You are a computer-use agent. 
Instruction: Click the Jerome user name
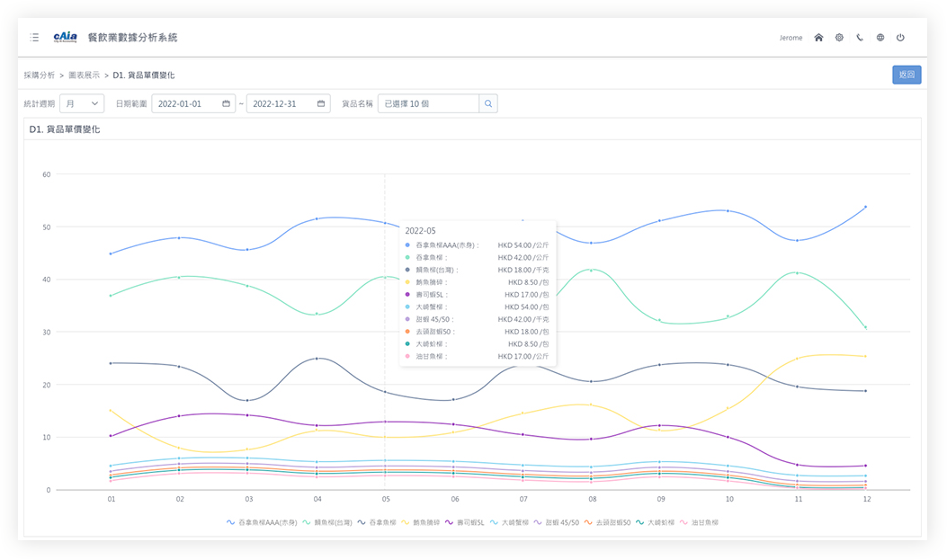pos(791,38)
